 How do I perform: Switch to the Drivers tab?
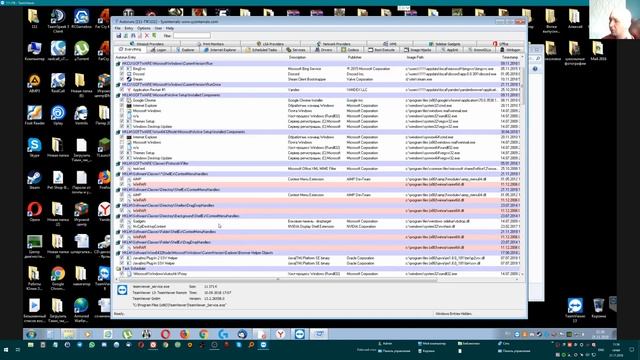point(323,50)
